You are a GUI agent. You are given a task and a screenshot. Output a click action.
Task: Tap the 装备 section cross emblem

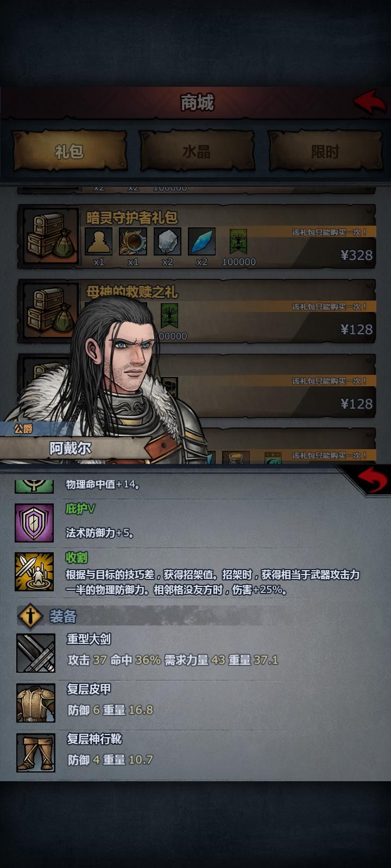(31, 616)
